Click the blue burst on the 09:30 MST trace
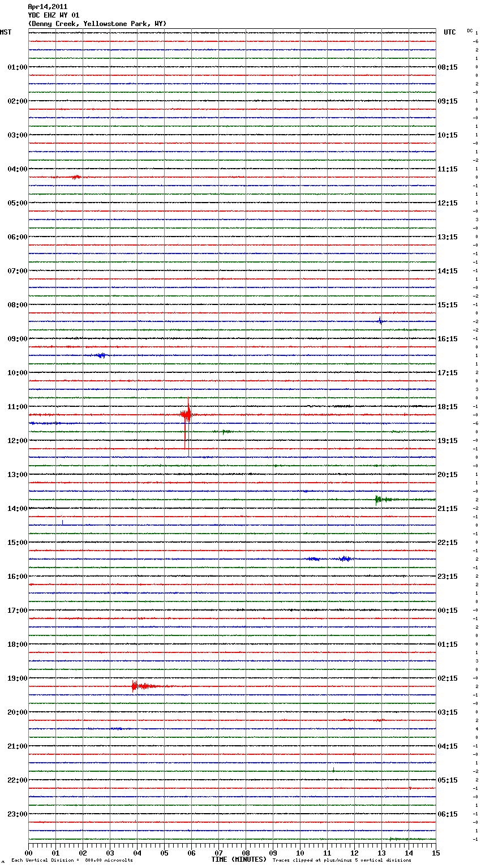Screen dimensions: 481x868 pyautogui.click(x=101, y=355)
